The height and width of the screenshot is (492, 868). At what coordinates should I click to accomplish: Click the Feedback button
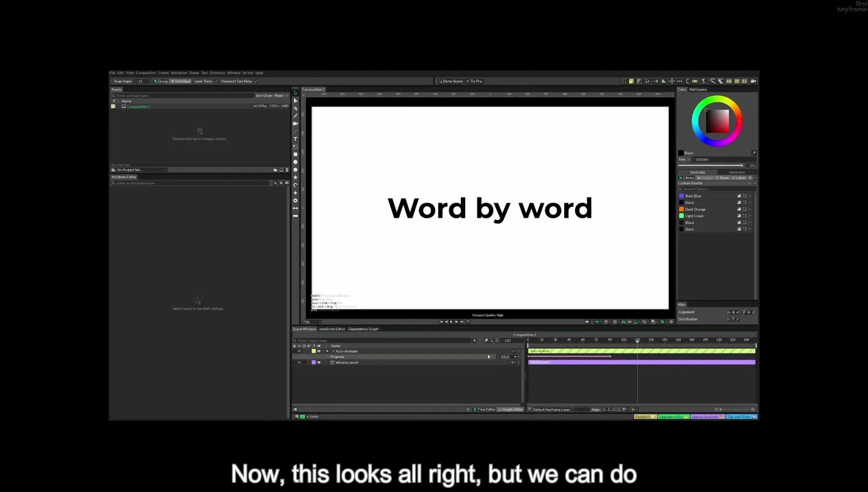click(x=645, y=417)
